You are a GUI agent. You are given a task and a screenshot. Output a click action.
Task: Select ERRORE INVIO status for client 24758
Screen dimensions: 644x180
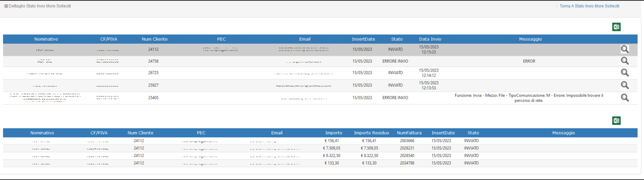tap(395, 61)
